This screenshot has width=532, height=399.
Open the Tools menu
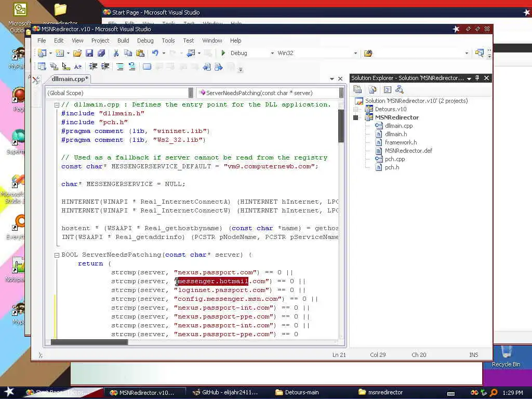click(x=168, y=41)
